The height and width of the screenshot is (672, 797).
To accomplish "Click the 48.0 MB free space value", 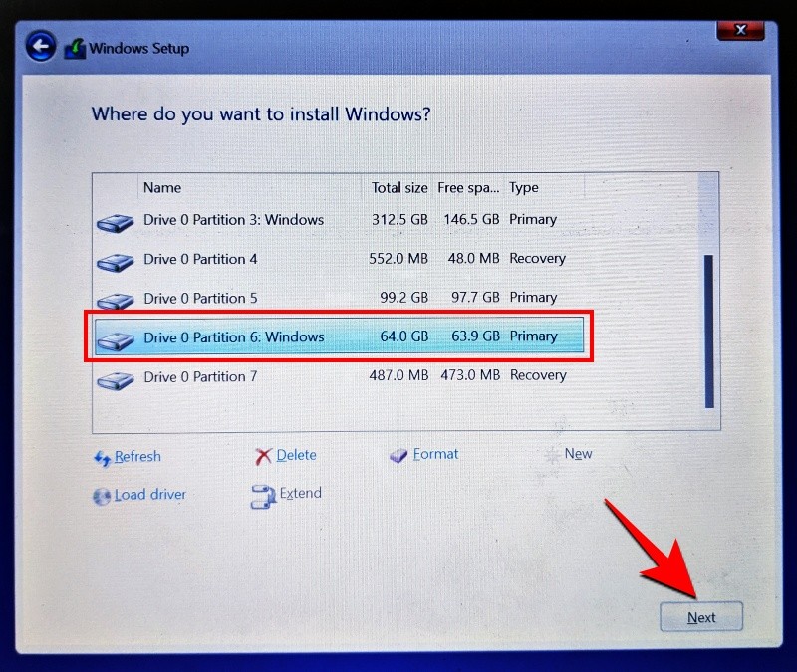I will (x=474, y=259).
